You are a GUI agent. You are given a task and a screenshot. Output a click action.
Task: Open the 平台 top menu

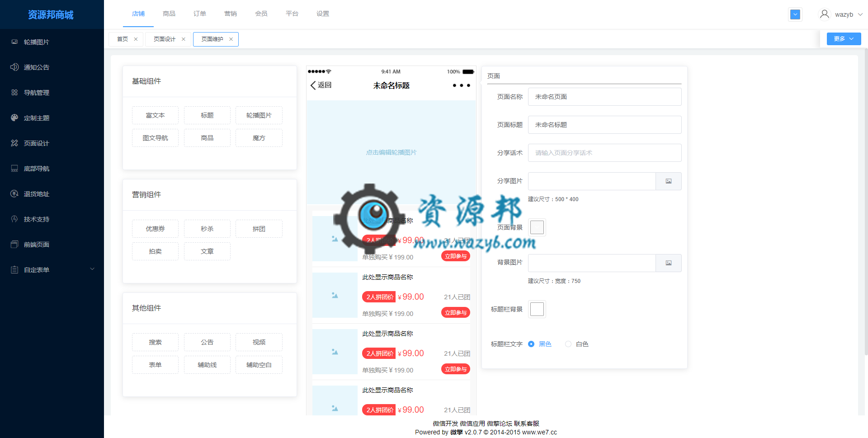pos(292,14)
